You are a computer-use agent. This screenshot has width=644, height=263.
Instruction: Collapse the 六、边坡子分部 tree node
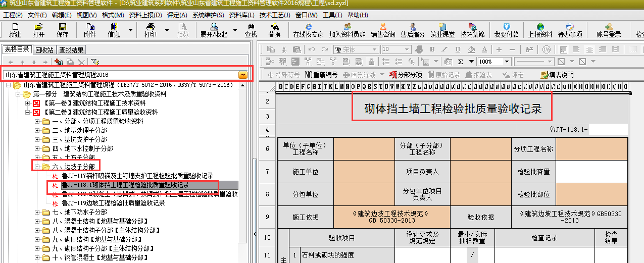(x=37, y=167)
